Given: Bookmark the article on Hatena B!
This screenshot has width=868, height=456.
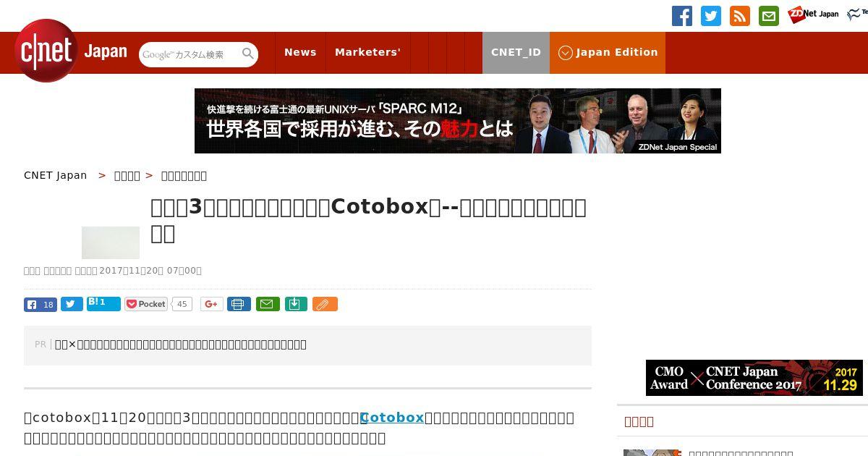Looking at the screenshot, I should coord(103,303).
